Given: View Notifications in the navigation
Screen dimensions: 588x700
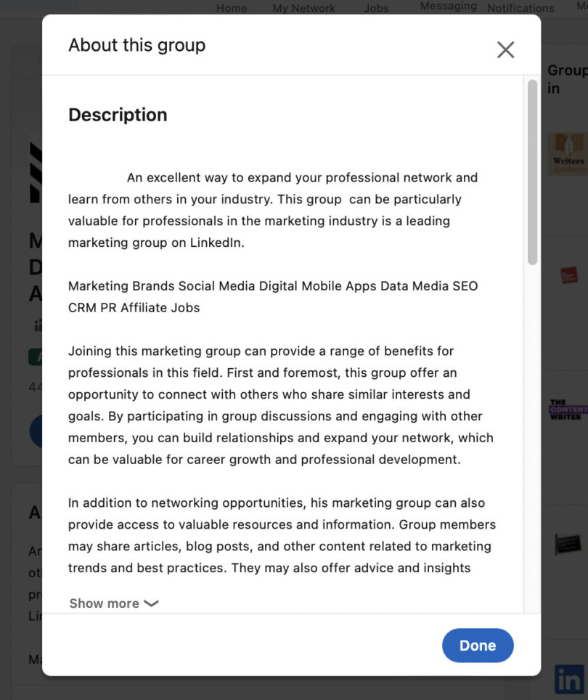Looking at the screenshot, I should tap(520, 8).
